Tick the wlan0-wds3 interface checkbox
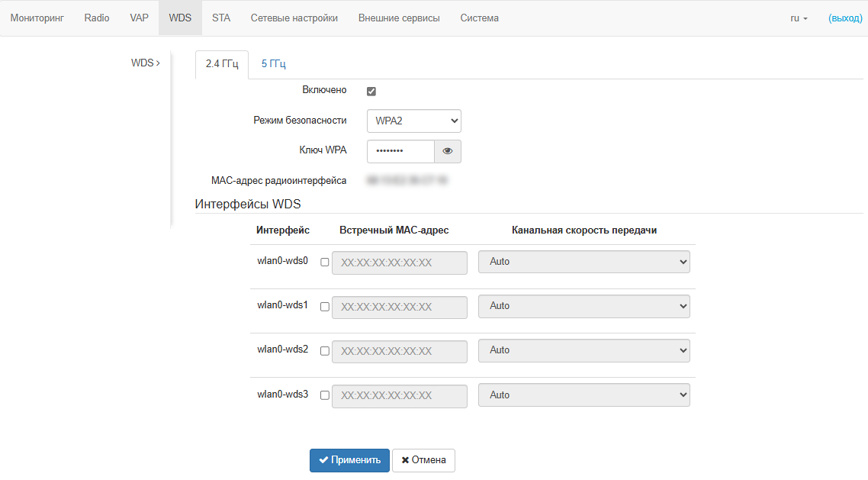The width and height of the screenshot is (868, 480). [325, 395]
